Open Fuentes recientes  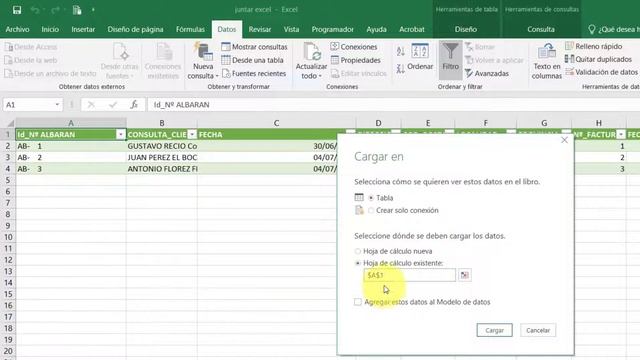[254, 73]
